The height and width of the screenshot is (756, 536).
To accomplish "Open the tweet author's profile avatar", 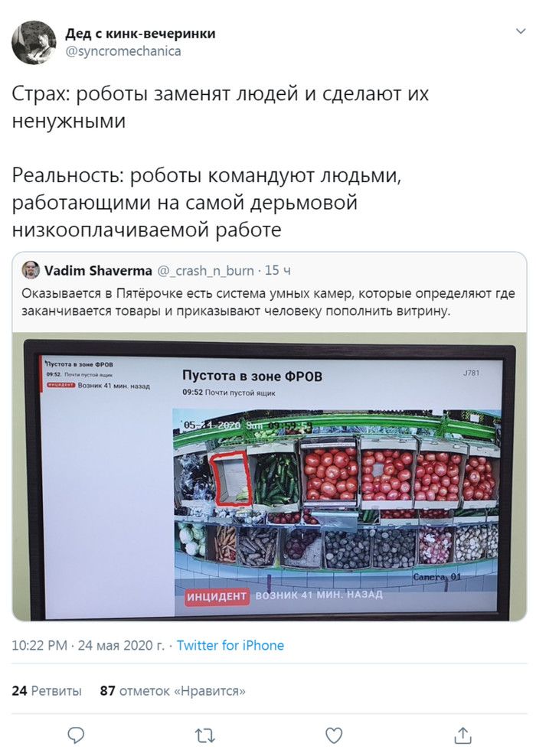I will click(34, 42).
